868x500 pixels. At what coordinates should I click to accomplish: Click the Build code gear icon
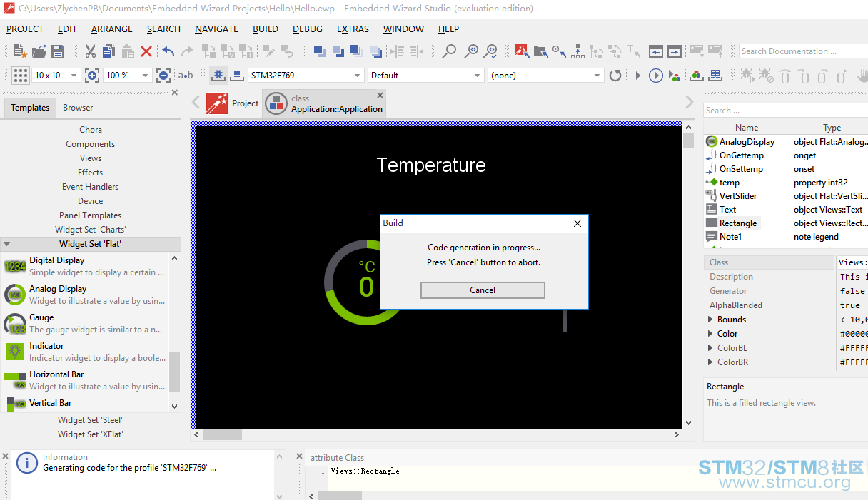(218, 76)
